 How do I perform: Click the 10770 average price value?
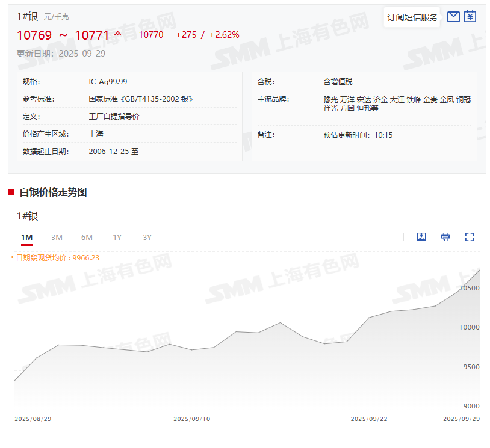(x=151, y=35)
